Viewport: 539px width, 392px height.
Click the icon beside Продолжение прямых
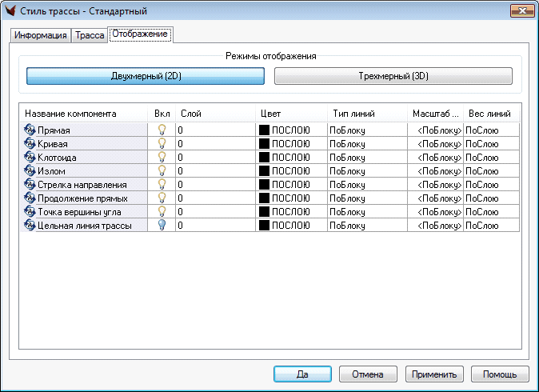pos(30,198)
